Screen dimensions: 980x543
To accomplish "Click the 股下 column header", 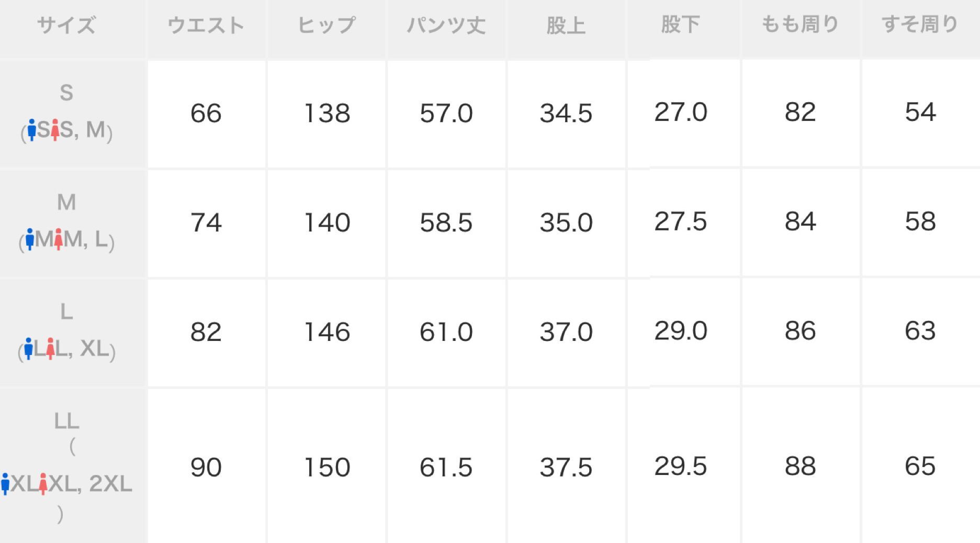I will tap(680, 24).
